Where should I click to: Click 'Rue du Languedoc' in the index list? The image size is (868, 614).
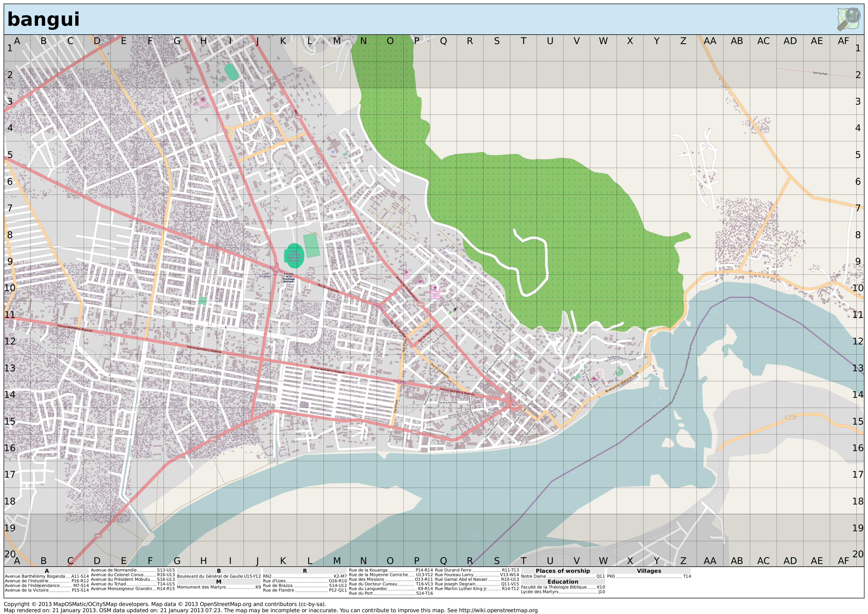pyautogui.click(x=368, y=589)
